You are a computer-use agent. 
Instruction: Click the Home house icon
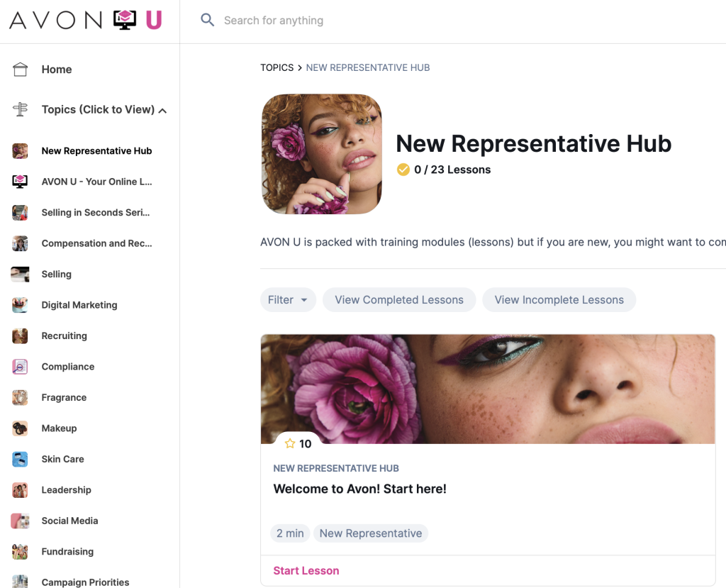click(x=20, y=69)
